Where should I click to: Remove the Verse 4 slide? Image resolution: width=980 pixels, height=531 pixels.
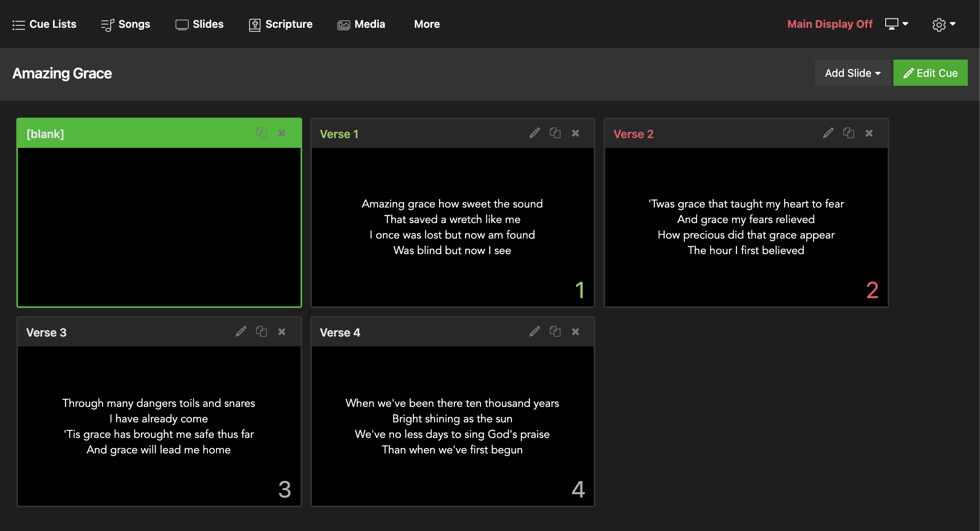[575, 332]
